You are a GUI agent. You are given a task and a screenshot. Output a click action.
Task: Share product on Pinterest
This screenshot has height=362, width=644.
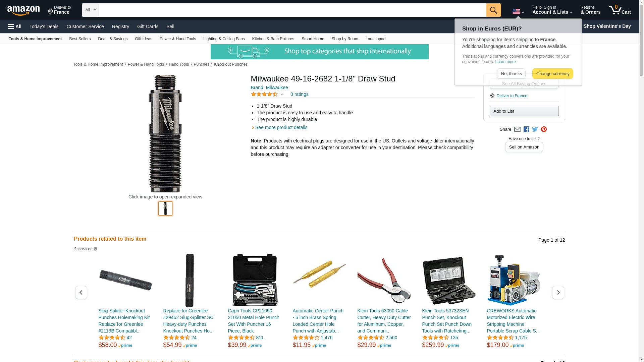click(544, 129)
